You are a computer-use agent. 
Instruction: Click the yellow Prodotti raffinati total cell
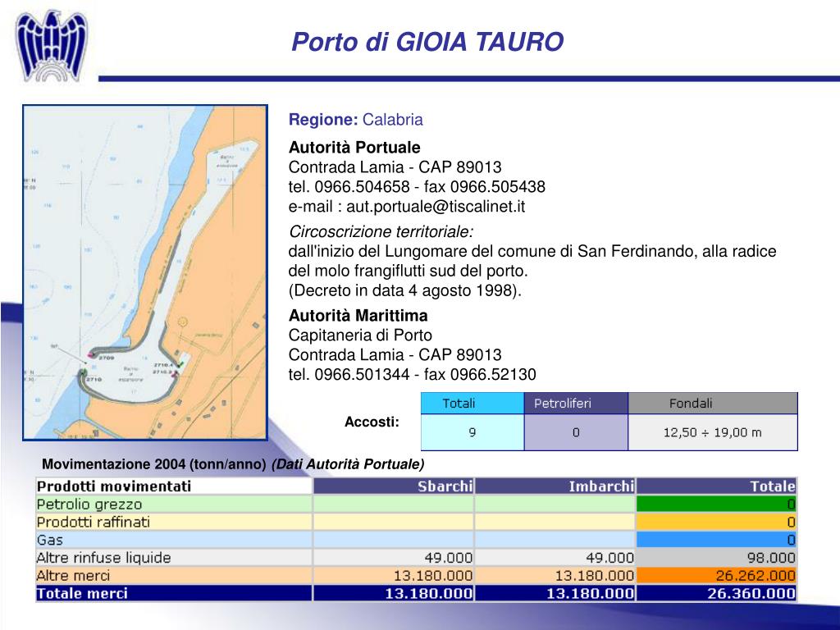click(717, 522)
